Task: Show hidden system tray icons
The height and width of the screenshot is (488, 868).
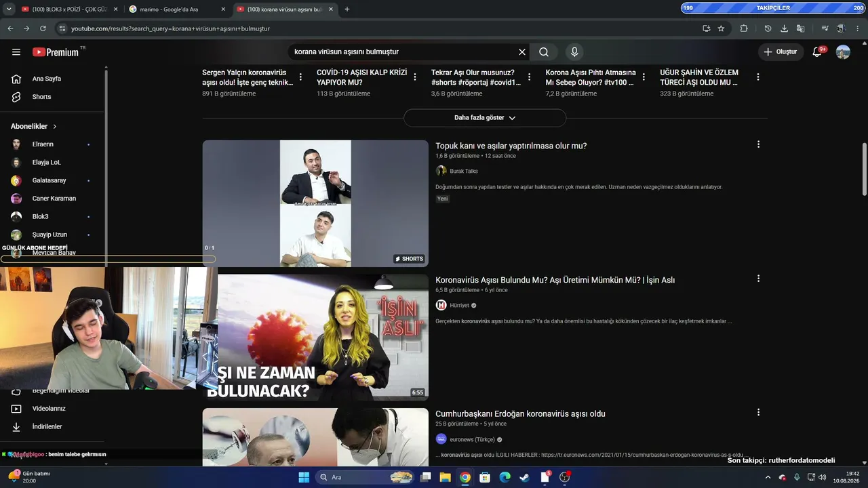Action: coord(768,477)
